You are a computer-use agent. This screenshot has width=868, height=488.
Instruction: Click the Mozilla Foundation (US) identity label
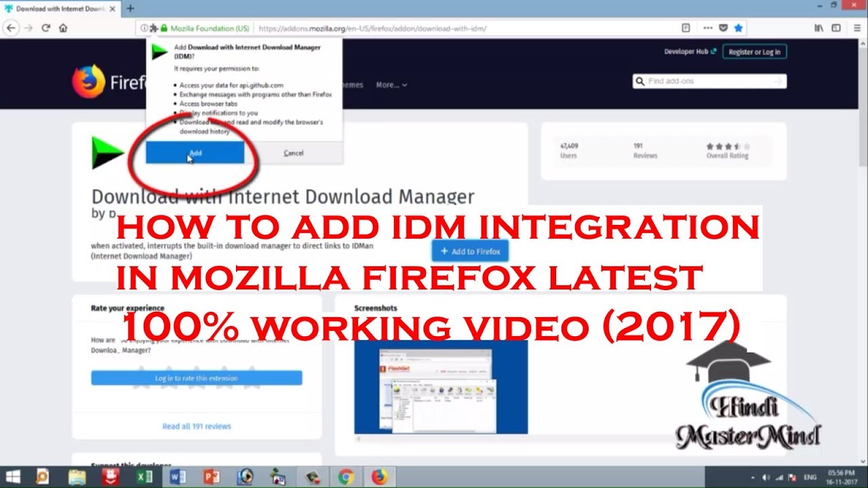pyautogui.click(x=210, y=28)
